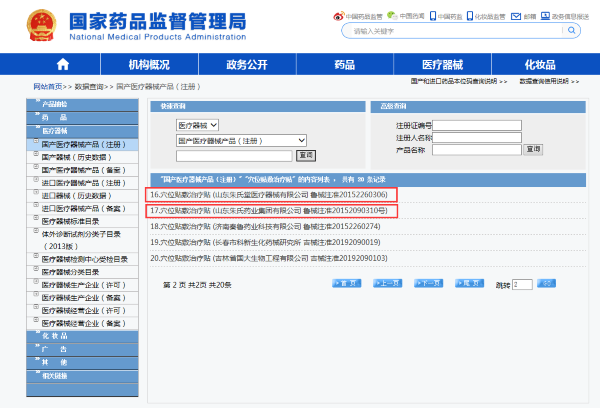This screenshot has height=408, width=600.
Task: Open the 医疗器械 category dropdown
Action: pyautogui.click(x=197, y=126)
